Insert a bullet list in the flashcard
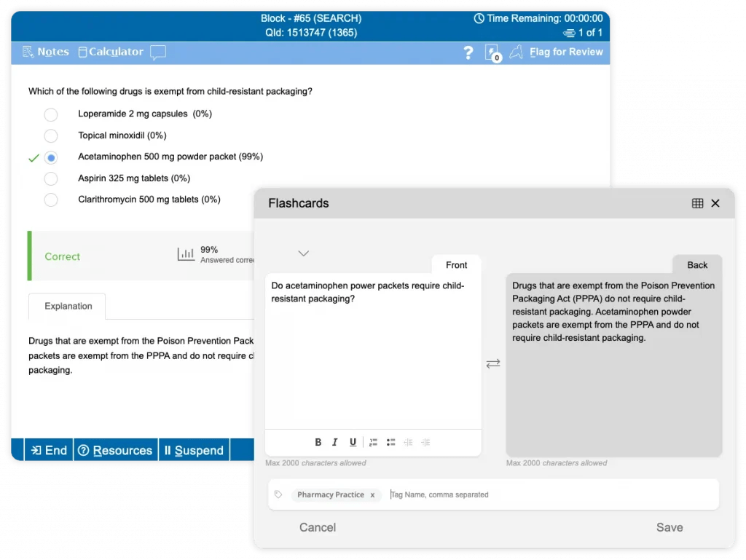Image resolution: width=746 pixels, height=560 pixels. pos(390,442)
